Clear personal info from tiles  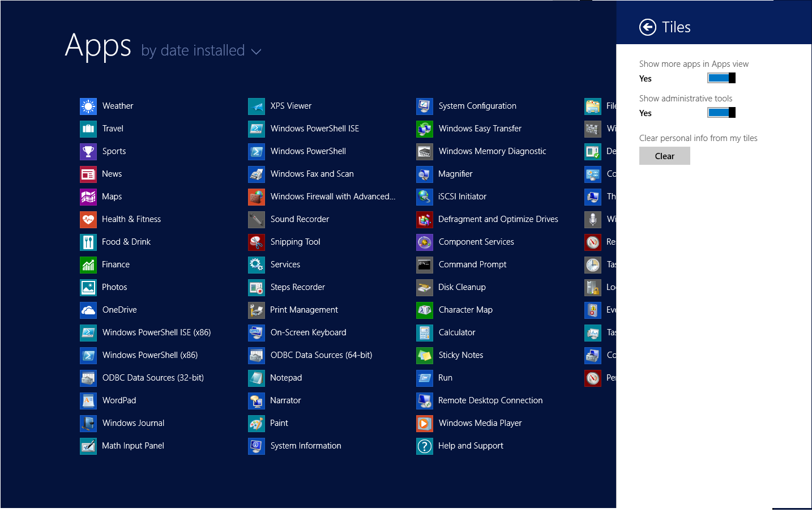click(x=665, y=156)
